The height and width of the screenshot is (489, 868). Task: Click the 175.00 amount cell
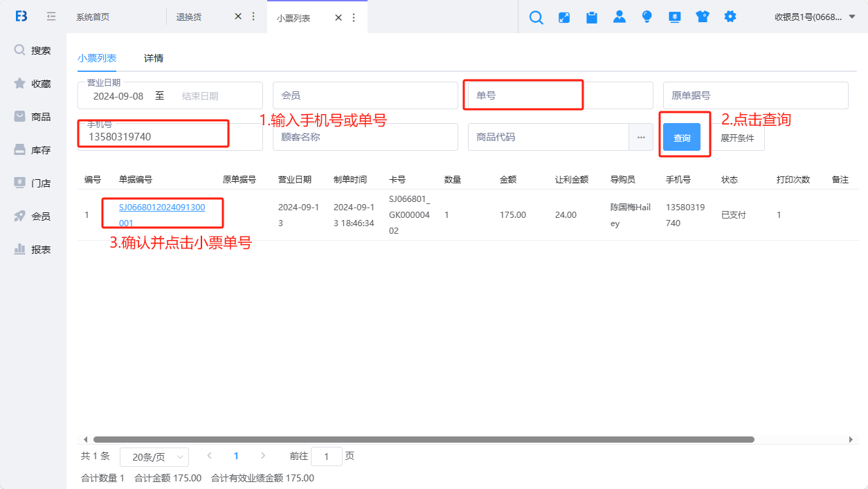[513, 215]
